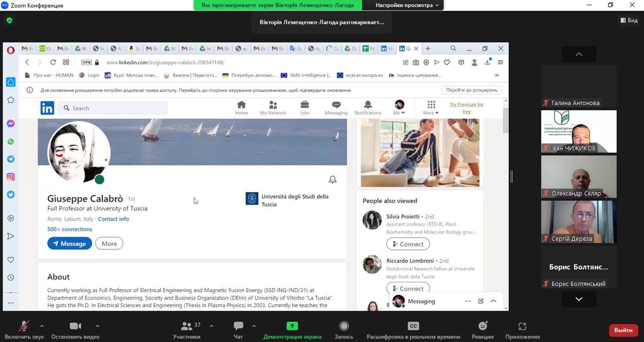Screen dimensions: 644x342
Task: Show more bookmarks chevron
Action: coord(497,75)
